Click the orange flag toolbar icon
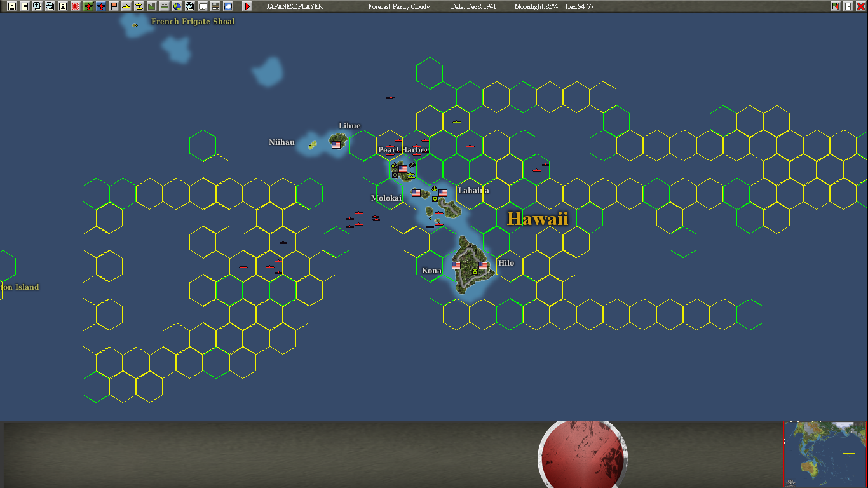The image size is (868, 488). click(x=114, y=6)
